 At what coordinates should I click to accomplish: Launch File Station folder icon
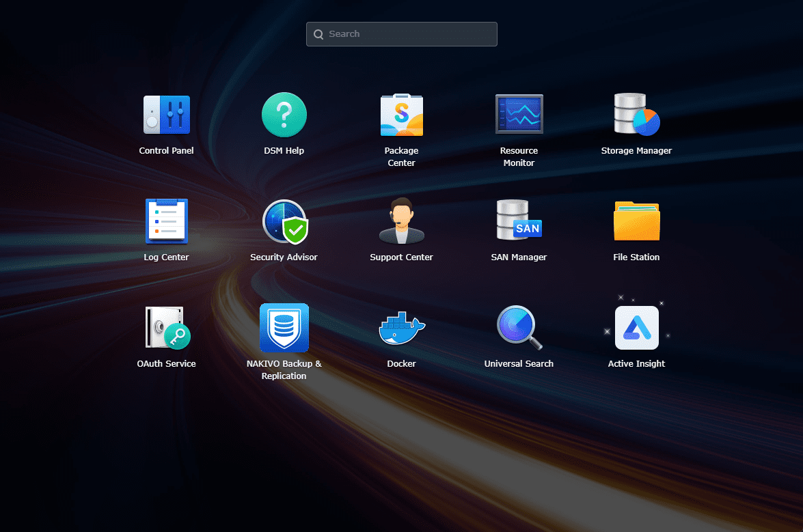(636, 221)
